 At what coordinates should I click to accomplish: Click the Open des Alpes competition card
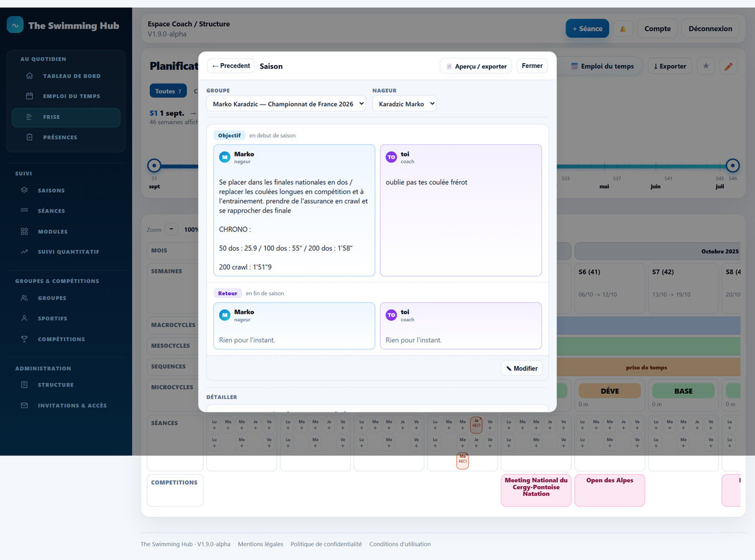[609, 490]
